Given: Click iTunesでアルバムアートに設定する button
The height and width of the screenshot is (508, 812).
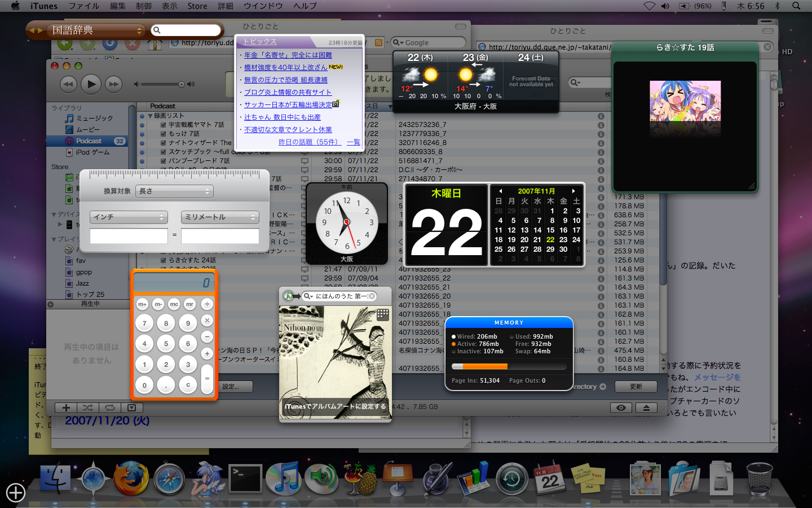Looking at the screenshot, I should click(x=336, y=406).
